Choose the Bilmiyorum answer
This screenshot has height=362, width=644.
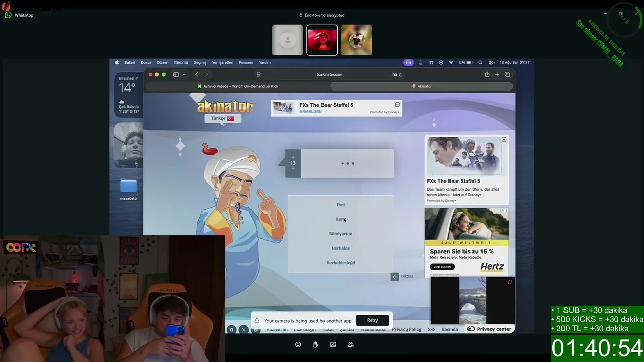341,234
